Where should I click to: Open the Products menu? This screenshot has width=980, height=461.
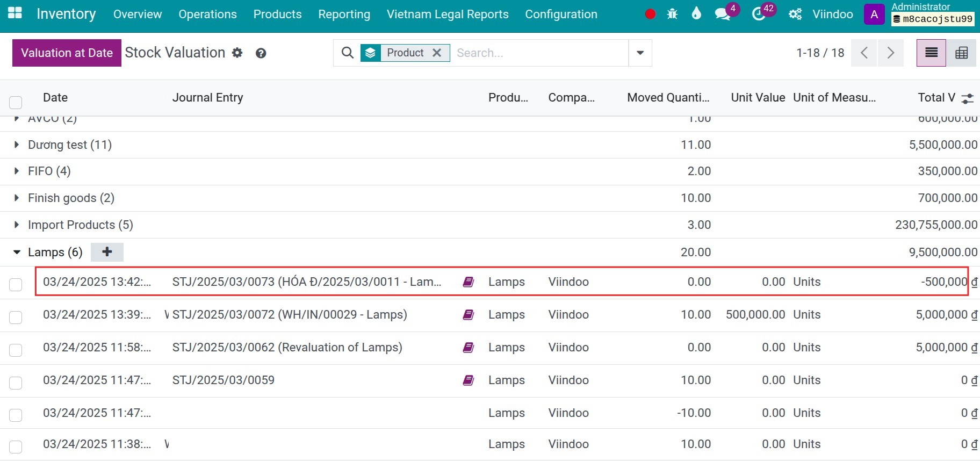pyautogui.click(x=277, y=14)
